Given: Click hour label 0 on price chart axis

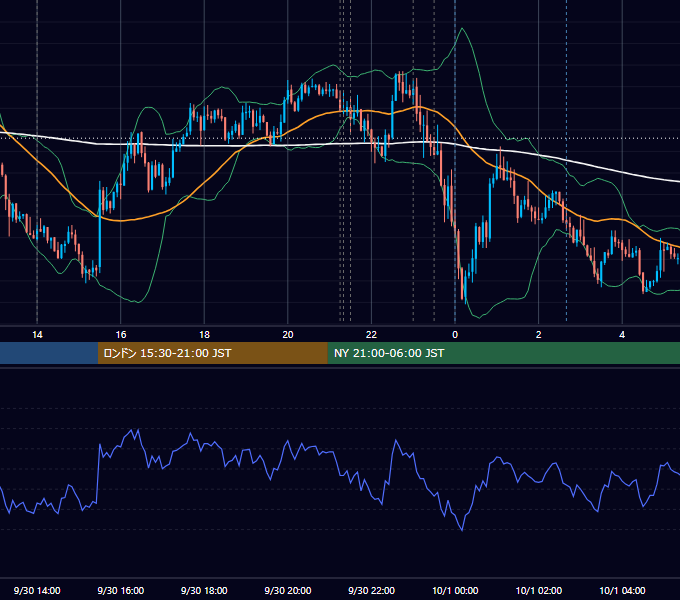Looking at the screenshot, I should tap(455, 335).
